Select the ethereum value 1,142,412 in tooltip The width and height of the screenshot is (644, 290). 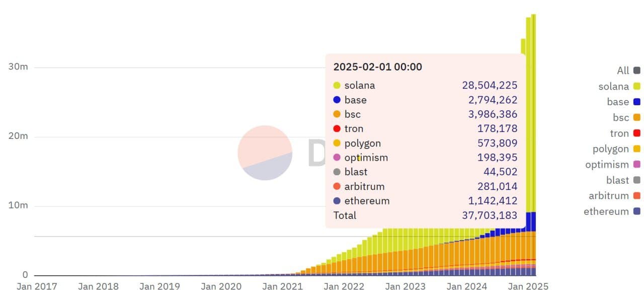(493, 201)
